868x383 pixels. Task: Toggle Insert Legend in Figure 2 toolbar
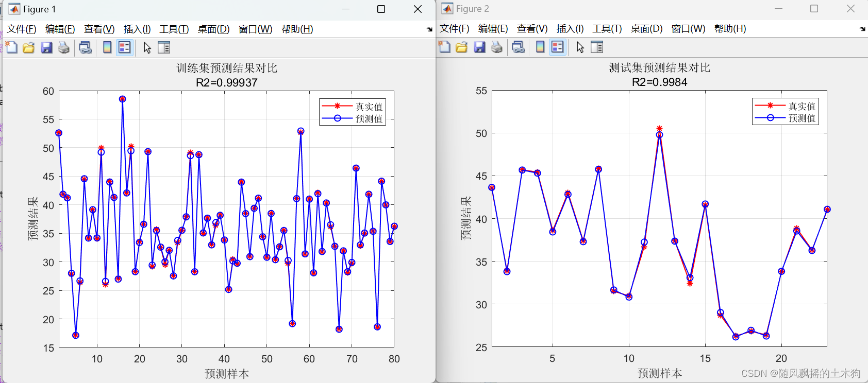[558, 47]
